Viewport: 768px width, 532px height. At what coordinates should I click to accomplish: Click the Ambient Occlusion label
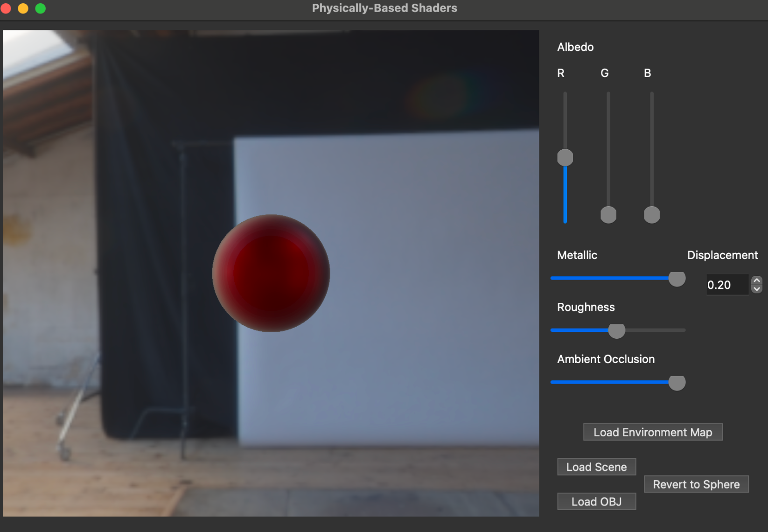pos(606,359)
